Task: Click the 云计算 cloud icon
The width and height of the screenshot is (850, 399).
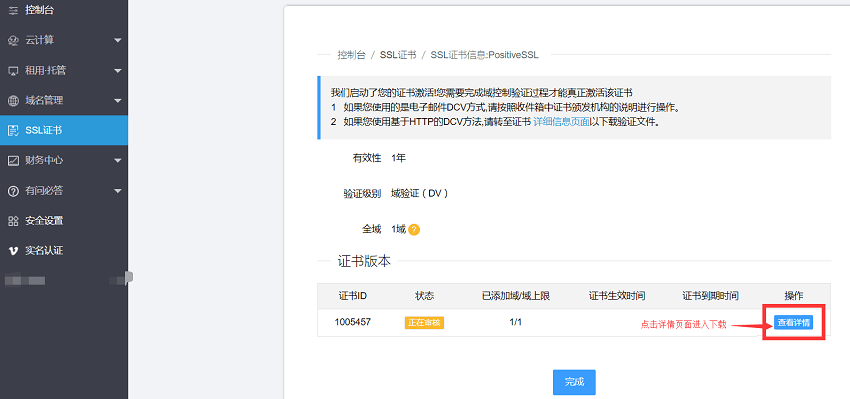Action: [14, 41]
